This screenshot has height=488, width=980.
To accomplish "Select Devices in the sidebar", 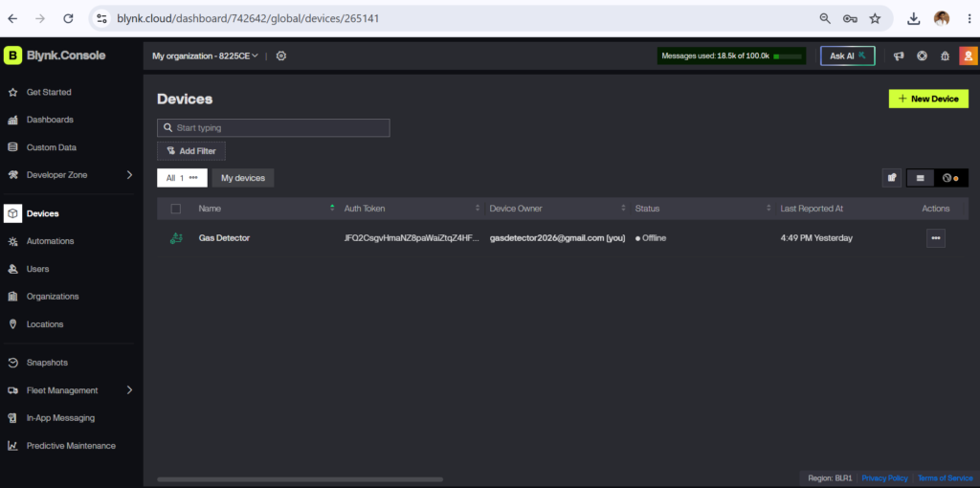I will (42, 213).
